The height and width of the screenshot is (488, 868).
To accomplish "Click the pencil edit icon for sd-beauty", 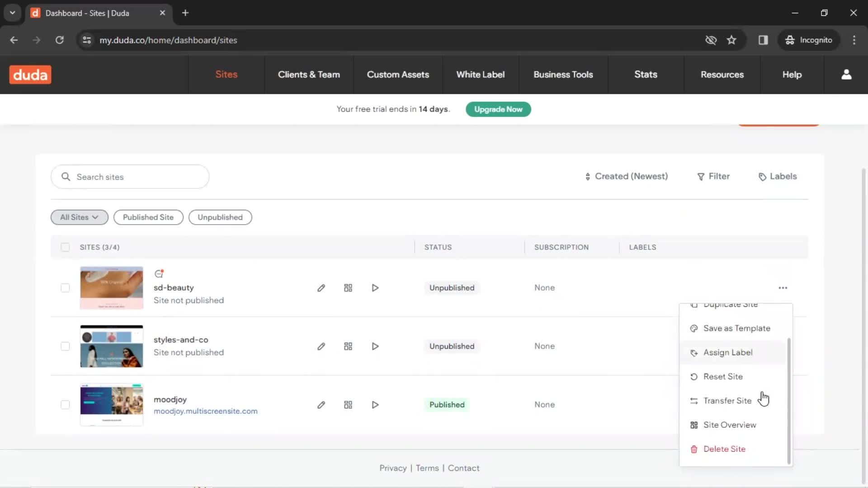I will [x=321, y=288].
